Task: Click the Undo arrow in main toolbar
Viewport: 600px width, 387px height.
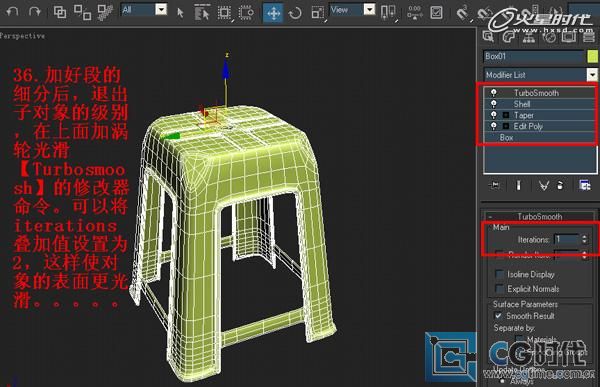Action: click(13, 11)
